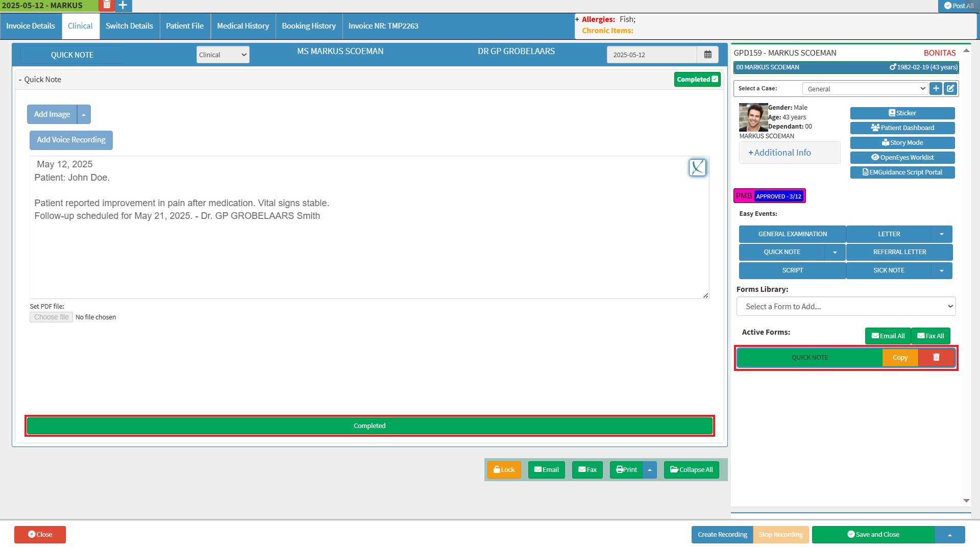
Task: Open the Clinical type dropdown
Action: click(223, 55)
